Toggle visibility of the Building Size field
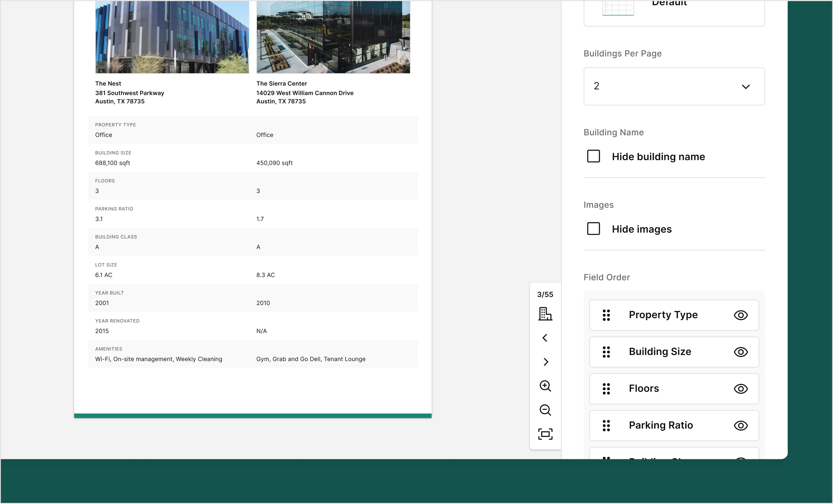The height and width of the screenshot is (504, 833). pos(740,352)
